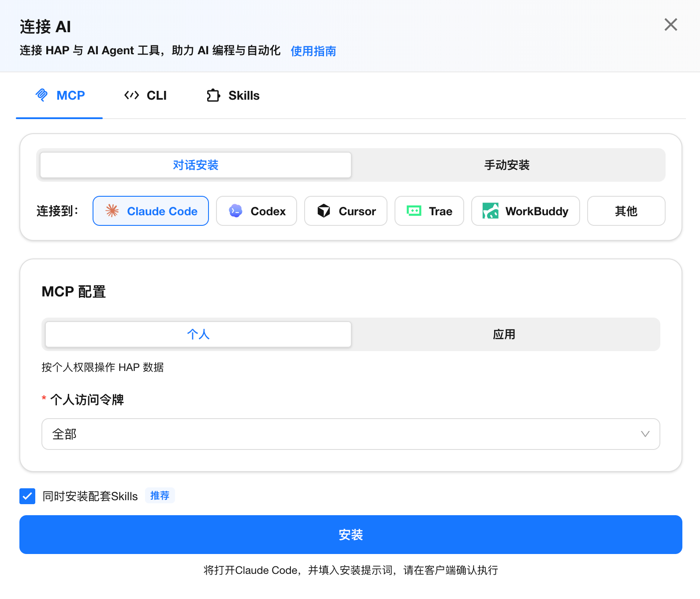
Task: Open the 使用指南 link
Action: pos(313,51)
